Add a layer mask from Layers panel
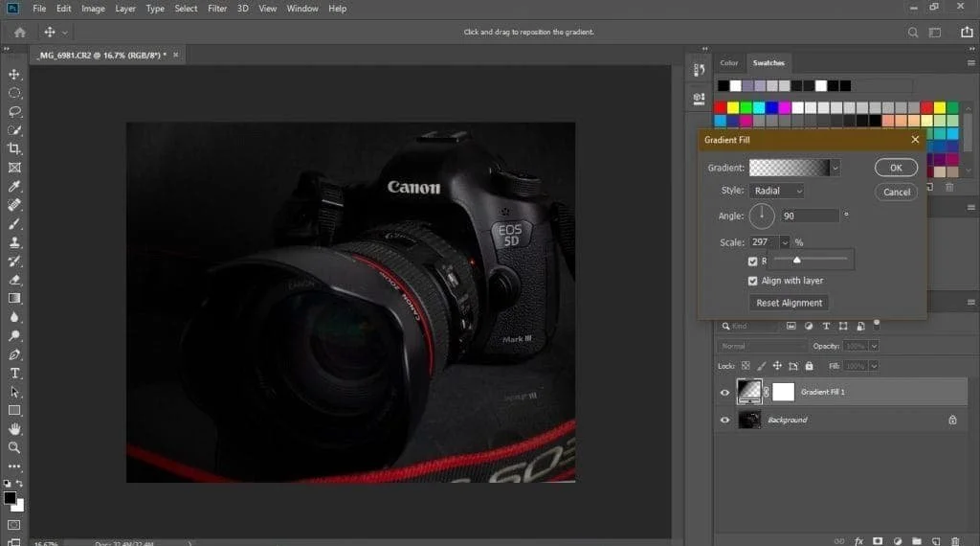The height and width of the screenshot is (546, 980). [x=878, y=541]
